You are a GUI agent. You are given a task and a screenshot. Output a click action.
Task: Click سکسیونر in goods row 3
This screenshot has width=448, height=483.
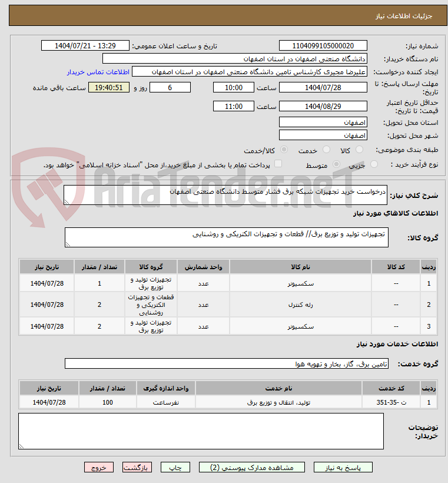(300, 326)
